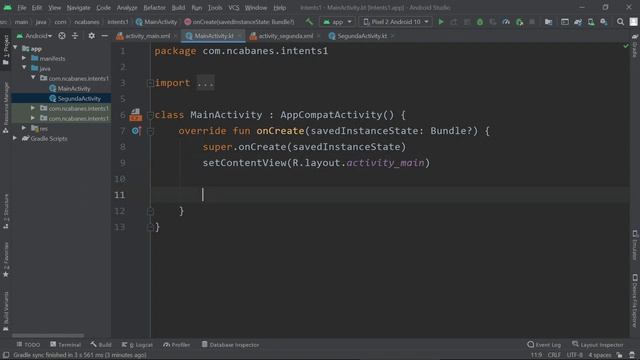Expand Gradle Scripts node
This screenshot has width=640, height=360.
(x=15, y=138)
